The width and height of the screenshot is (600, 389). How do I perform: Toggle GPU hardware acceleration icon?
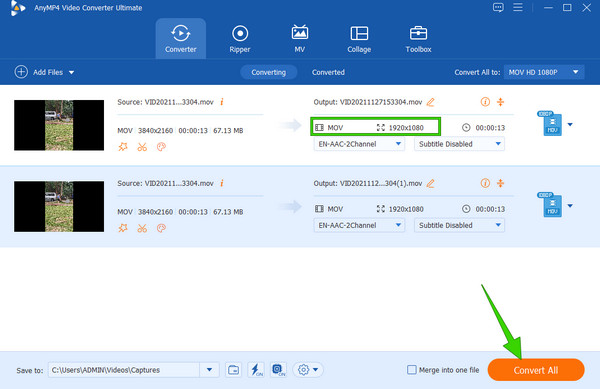tap(278, 370)
